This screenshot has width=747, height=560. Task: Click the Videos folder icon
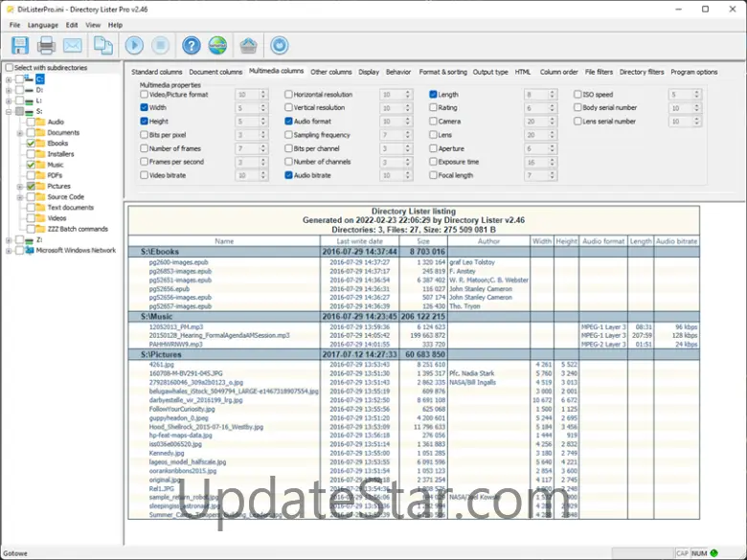pyautogui.click(x=41, y=218)
